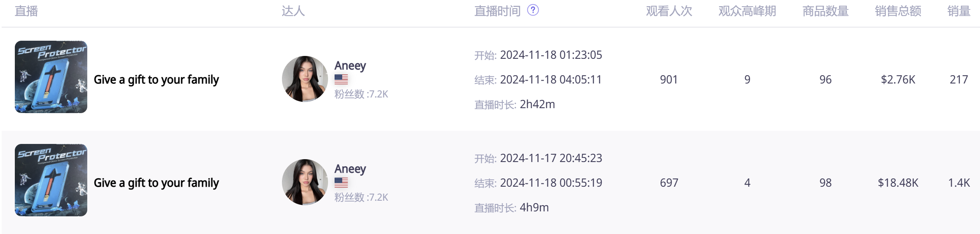Click the 直播 column header
Screen dimensions: 980x234
pos(26,11)
